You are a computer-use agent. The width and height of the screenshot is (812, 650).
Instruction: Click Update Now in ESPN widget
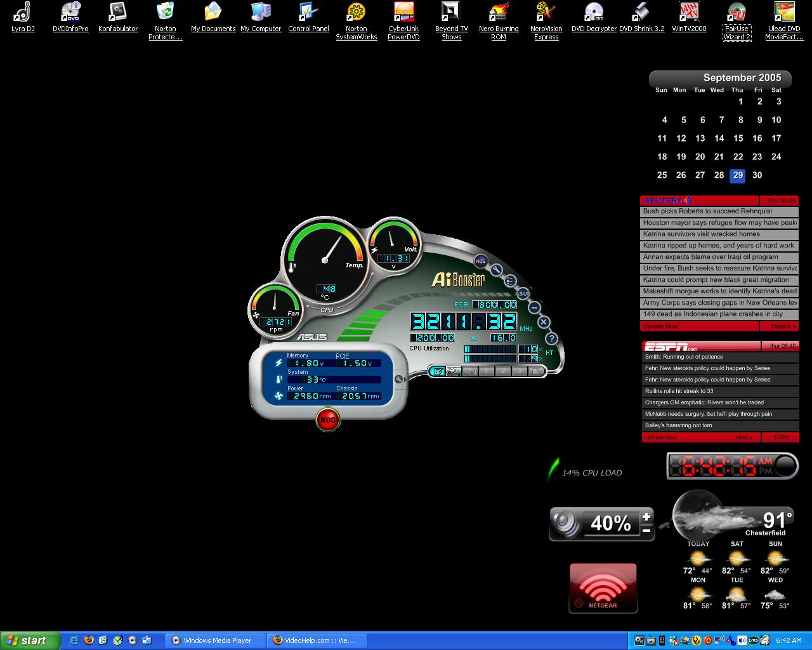point(660,437)
